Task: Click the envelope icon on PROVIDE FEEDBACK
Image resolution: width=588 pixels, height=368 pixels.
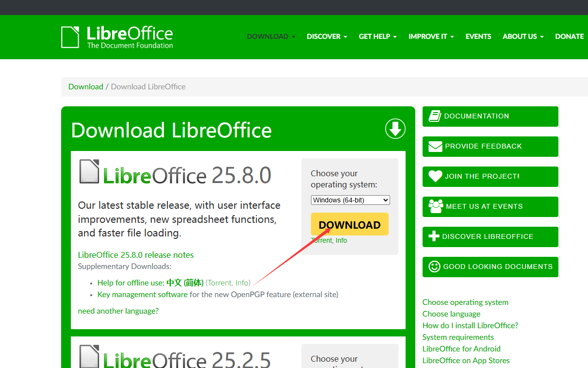Action: (435, 146)
